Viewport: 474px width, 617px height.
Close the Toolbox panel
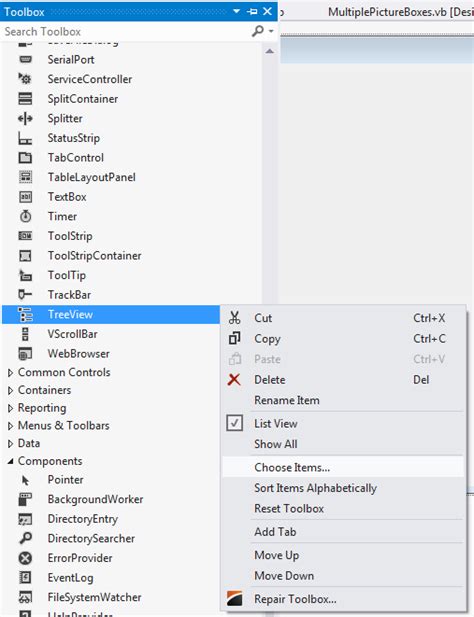point(267,11)
